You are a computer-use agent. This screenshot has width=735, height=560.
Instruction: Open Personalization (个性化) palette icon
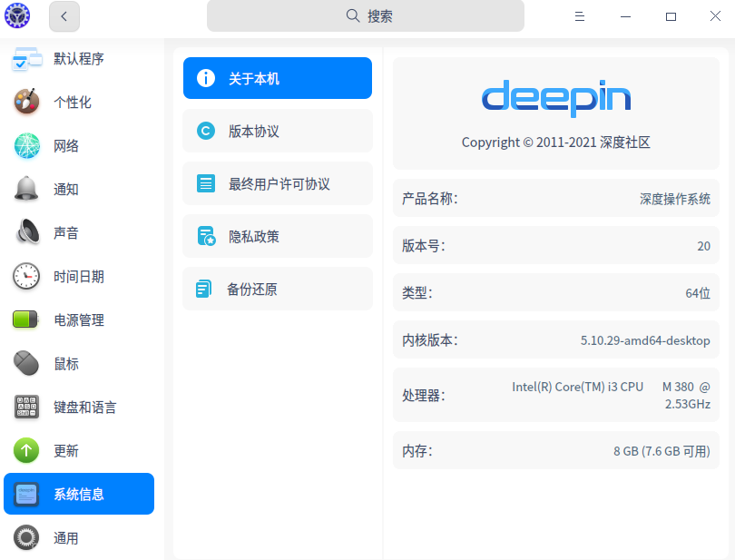pyautogui.click(x=26, y=102)
